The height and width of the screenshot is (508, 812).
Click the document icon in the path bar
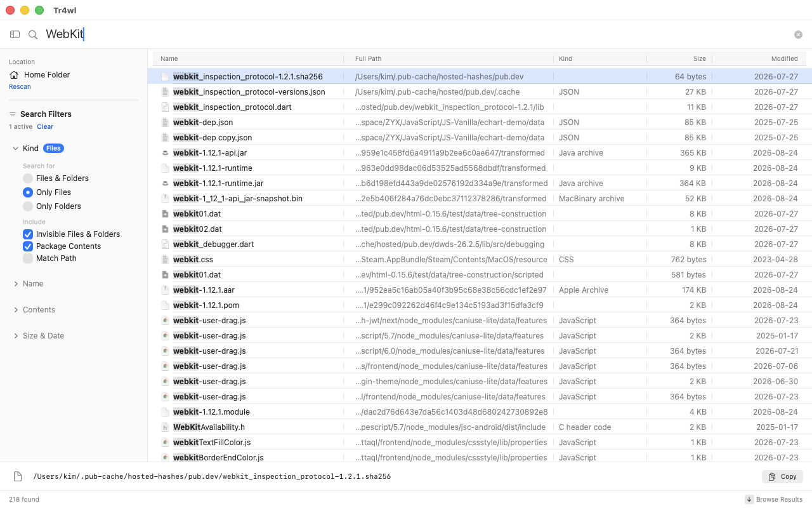(18, 476)
